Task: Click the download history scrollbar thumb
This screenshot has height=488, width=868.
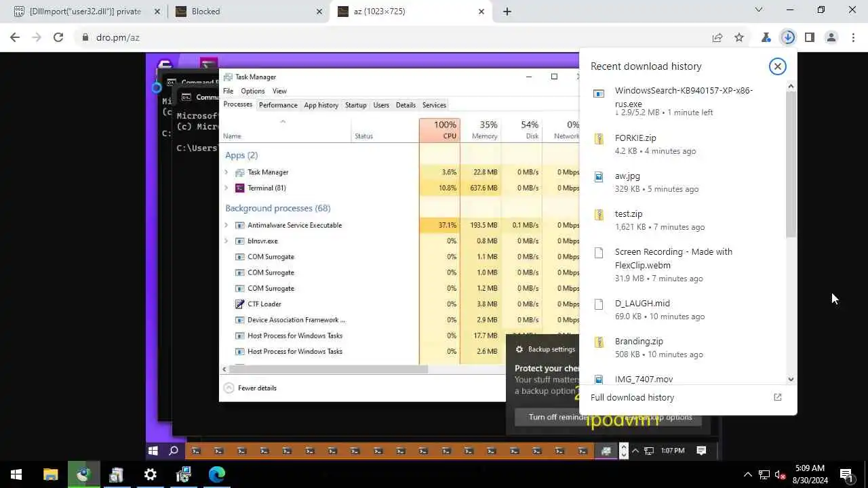Action: 791,164
